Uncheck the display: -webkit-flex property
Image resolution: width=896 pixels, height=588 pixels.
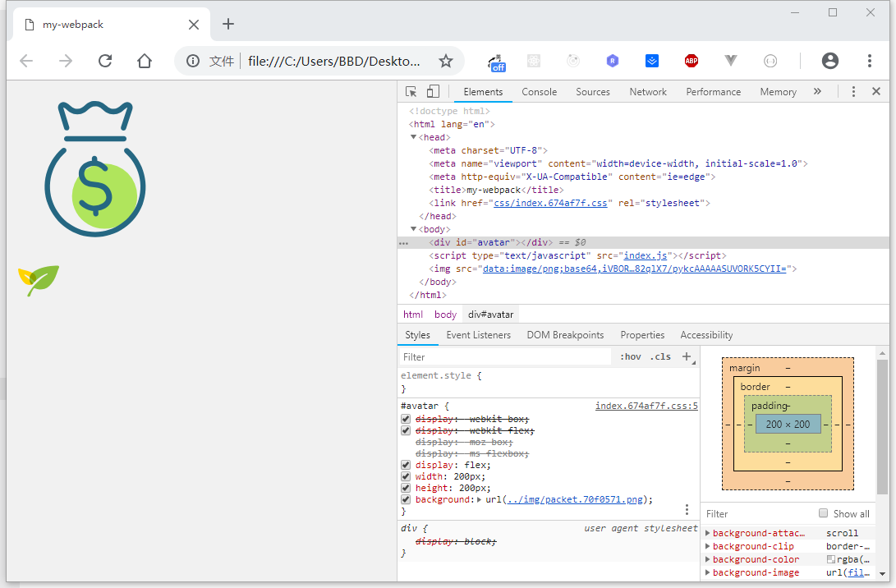pos(406,430)
